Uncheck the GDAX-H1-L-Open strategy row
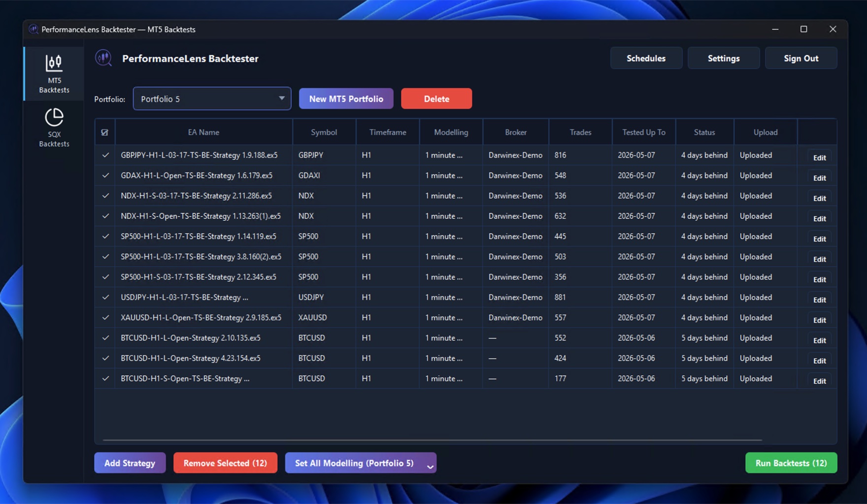The image size is (867, 504). point(105,175)
